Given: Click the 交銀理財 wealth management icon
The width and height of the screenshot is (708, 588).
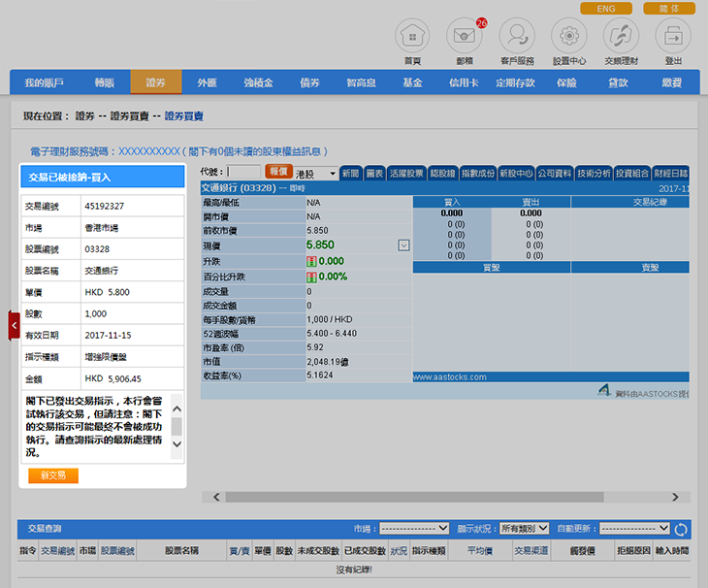Looking at the screenshot, I should (x=621, y=37).
